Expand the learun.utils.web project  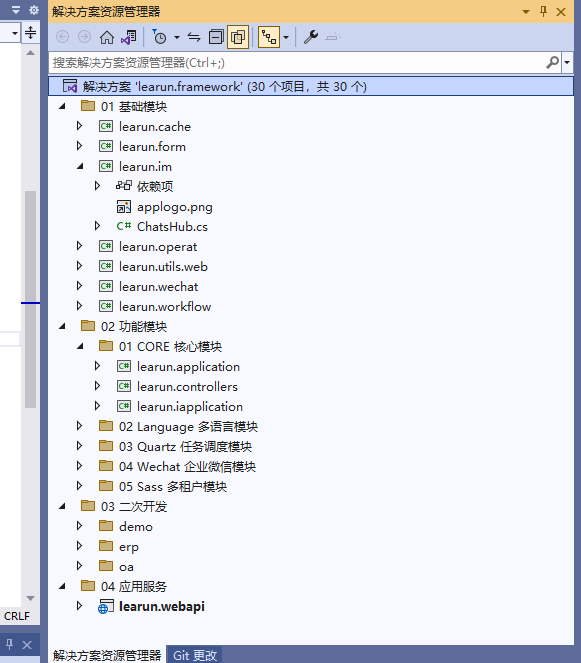click(x=79, y=266)
